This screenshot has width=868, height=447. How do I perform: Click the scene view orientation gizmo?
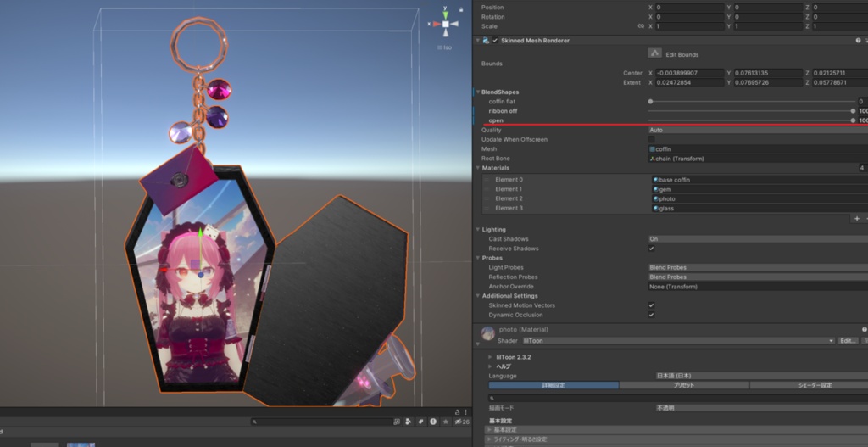[x=446, y=24]
